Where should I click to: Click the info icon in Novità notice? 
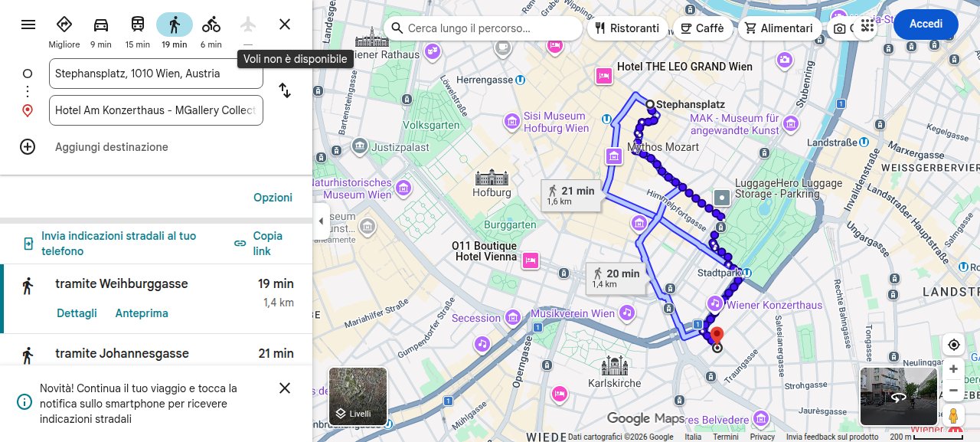click(25, 401)
